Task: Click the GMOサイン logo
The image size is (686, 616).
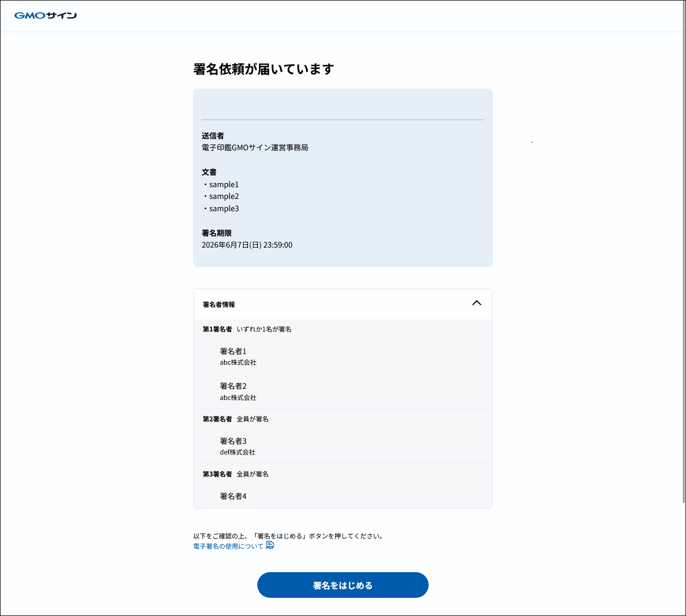Action: tap(45, 16)
